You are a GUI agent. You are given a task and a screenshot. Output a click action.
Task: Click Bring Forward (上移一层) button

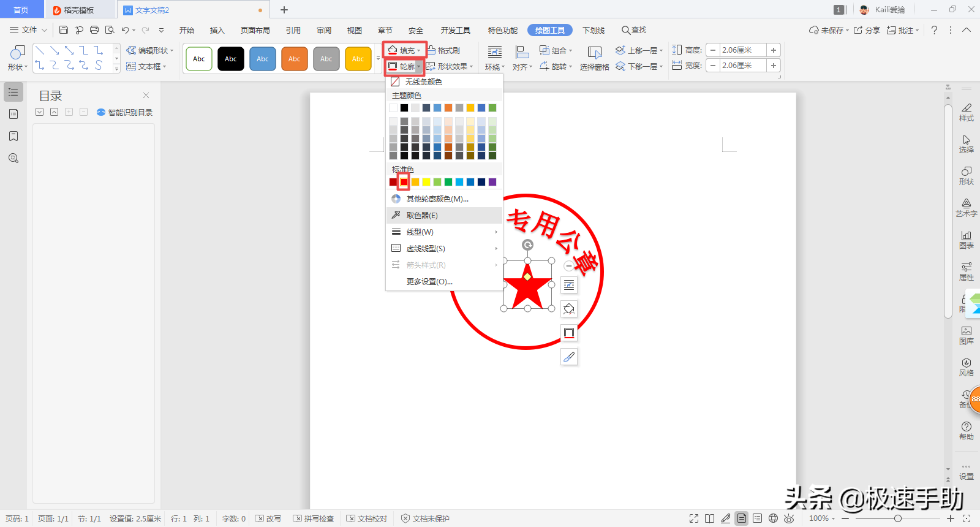[x=639, y=50]
